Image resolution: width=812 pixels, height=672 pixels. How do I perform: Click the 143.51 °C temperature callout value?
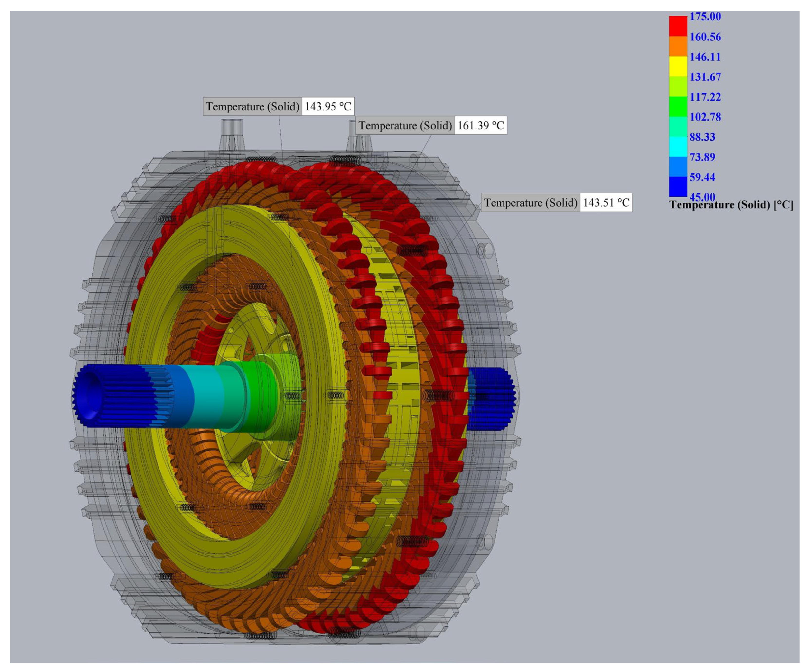(x=606, y=203)
